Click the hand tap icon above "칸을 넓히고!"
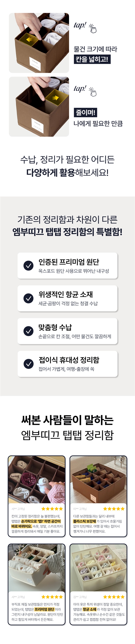The width and height of the screenshot is (135, 644). [x=93, y=28]
